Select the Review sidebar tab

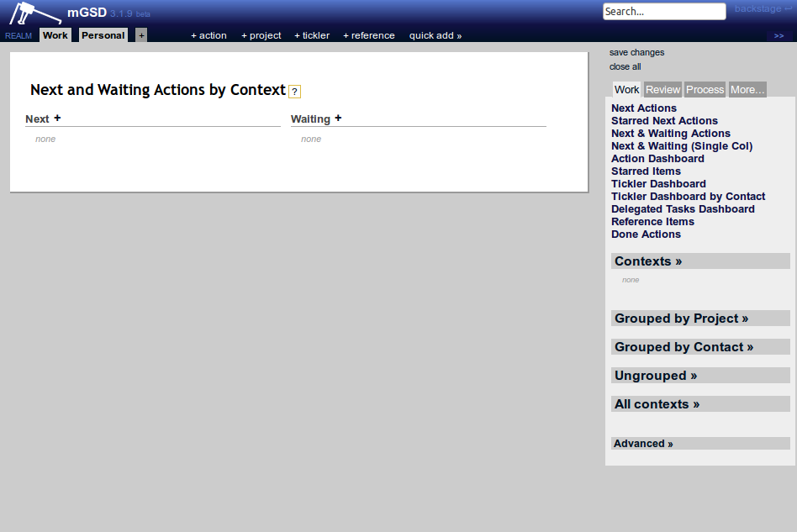coord(662,89)
